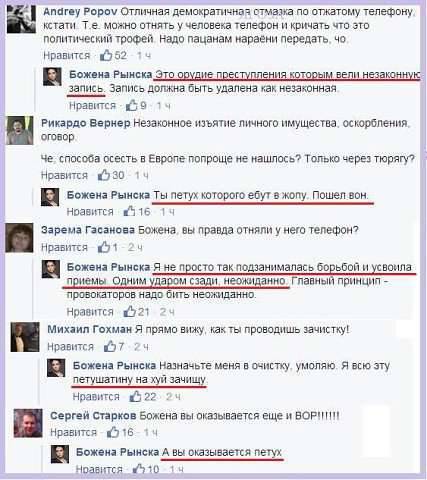Click thumbs-up icon showing 30 likes

click(x=104, y=175)
